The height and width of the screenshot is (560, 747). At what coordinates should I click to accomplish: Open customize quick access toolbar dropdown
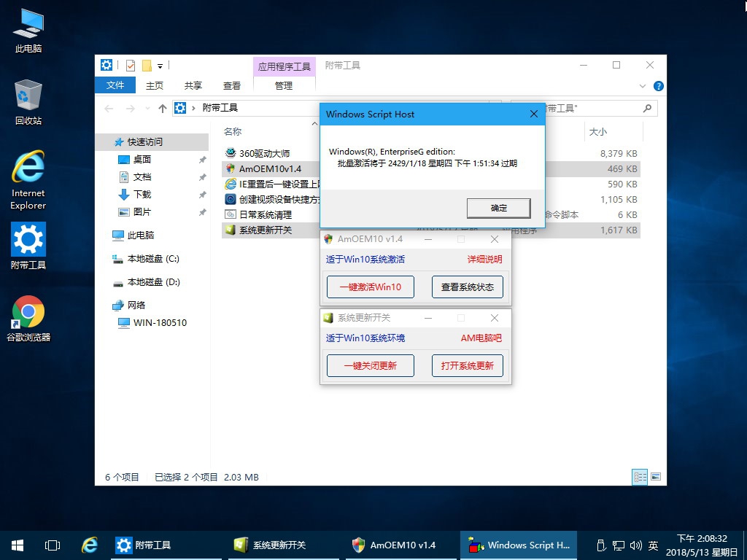[x=160, y=66]
